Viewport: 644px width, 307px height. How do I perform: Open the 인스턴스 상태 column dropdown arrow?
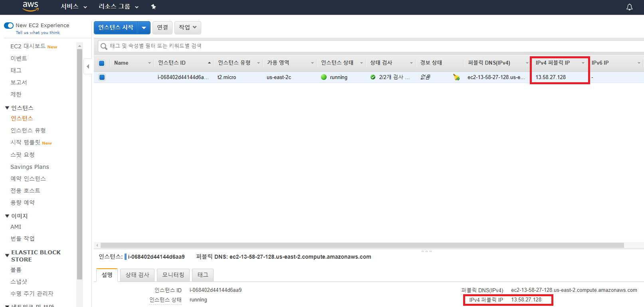pos(361,63)
